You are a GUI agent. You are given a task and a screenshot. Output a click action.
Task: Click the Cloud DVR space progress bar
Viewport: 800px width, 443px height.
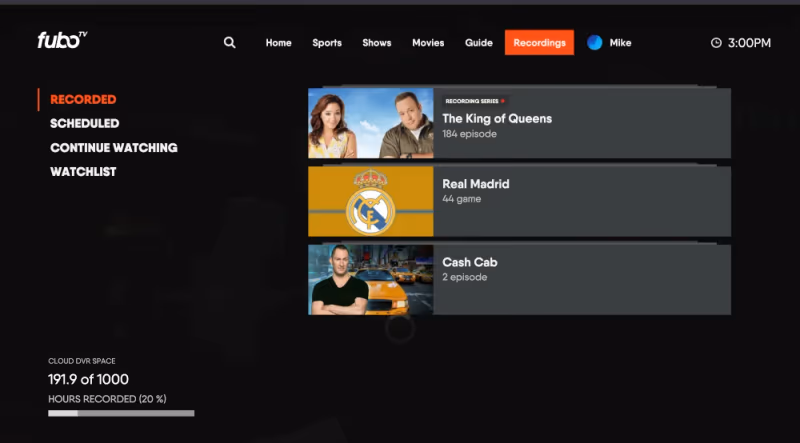tap(121, 413)
